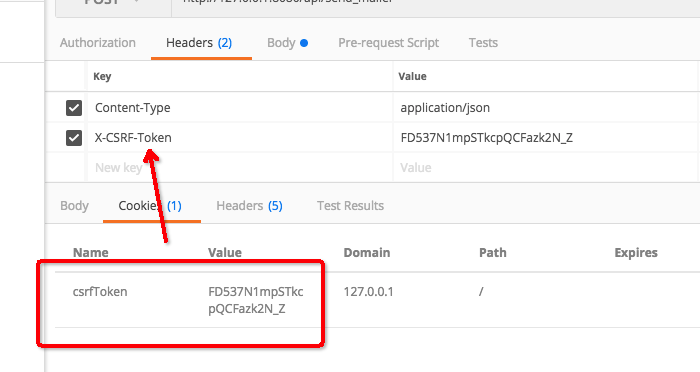Uncheck the Content-Type header checkbox
This screenshot has width=700, height=372.
74,108
